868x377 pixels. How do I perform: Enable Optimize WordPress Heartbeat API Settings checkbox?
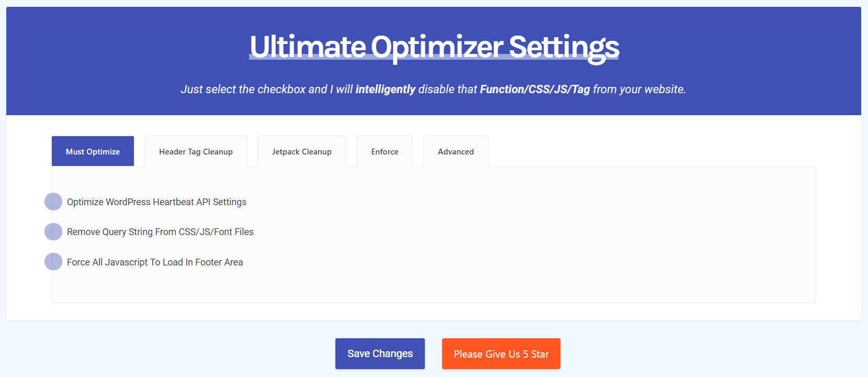(x=53, y=202)
